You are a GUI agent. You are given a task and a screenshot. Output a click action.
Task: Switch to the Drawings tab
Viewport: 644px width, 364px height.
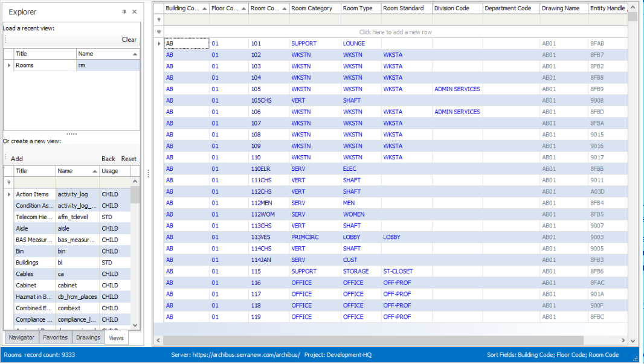point(88,337)
